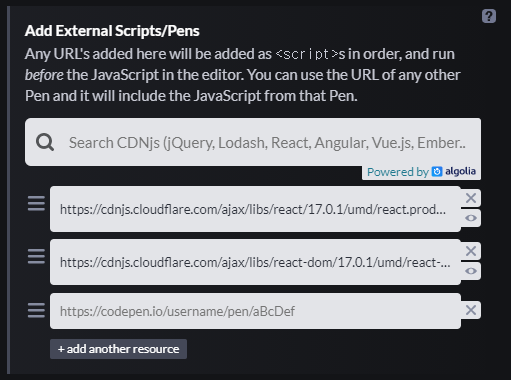Preview the react 17.0.1 resource with eye icon

point(471,218)
